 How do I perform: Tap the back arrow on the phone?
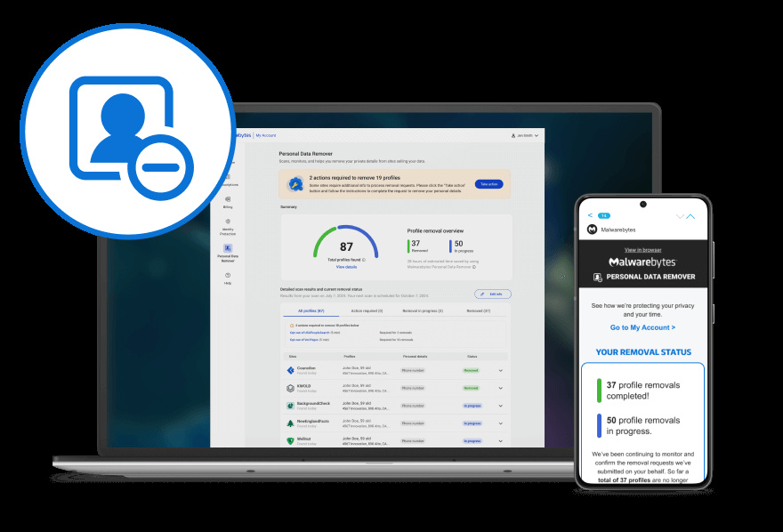click(590, 215)
